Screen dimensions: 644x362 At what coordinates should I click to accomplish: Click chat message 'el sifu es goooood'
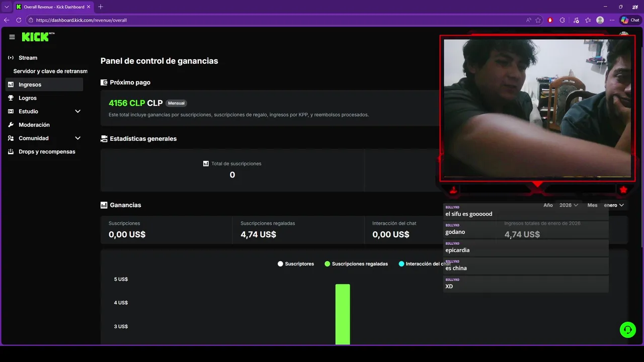pyautogui.click(x=526, y=212)
